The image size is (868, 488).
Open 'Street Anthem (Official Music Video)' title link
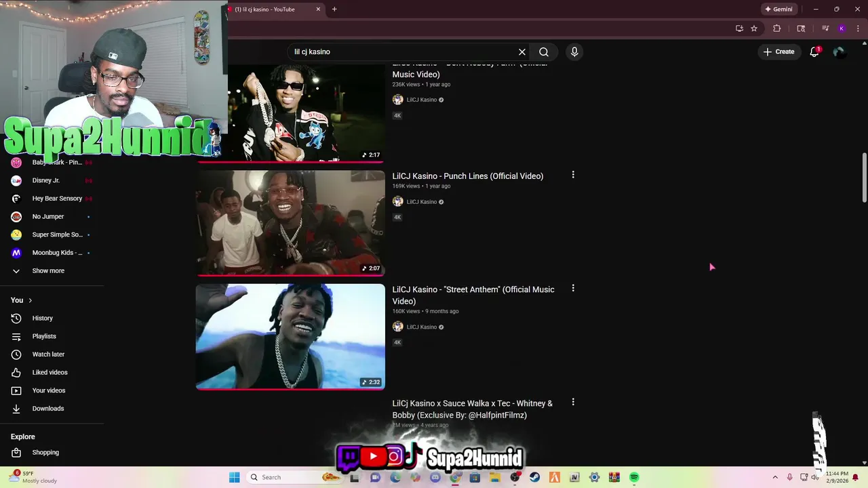(x=473, y=296)
